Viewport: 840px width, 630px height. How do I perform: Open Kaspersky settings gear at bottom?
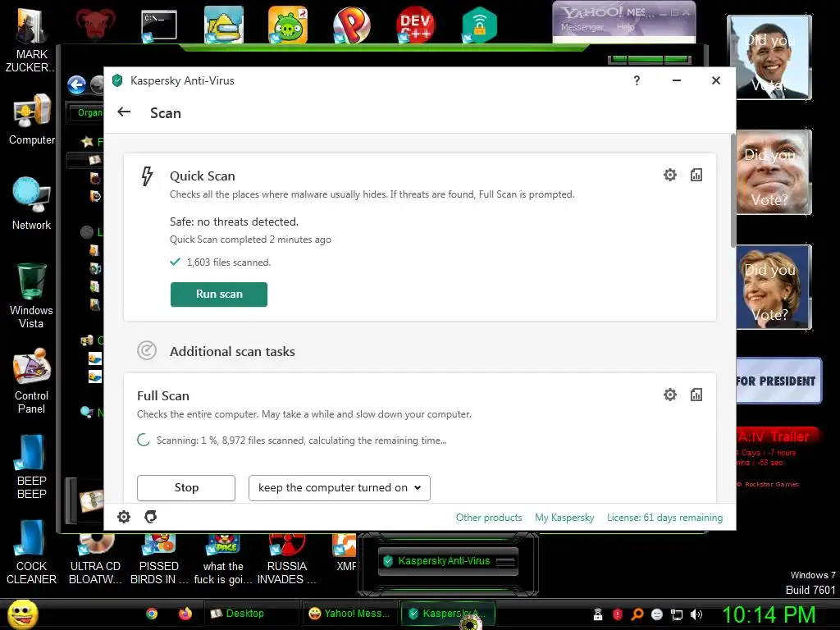pos(124,517)
